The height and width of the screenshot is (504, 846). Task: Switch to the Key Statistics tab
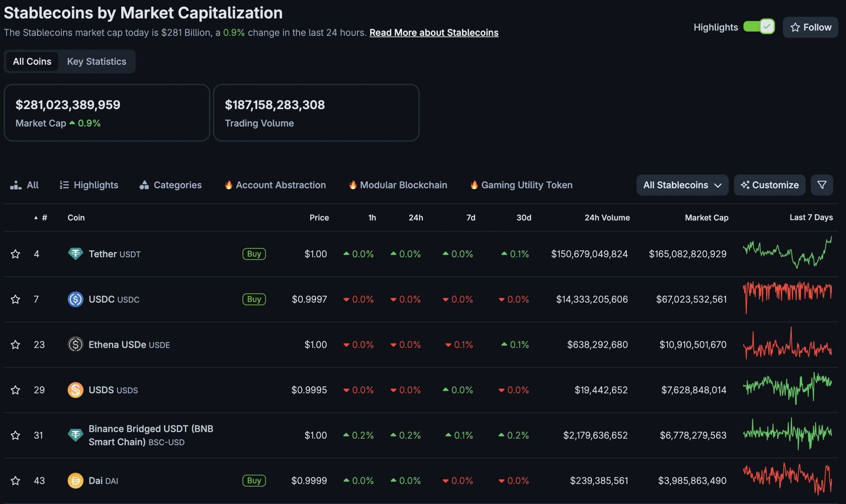pyautogui.click(x=96, y=61)
